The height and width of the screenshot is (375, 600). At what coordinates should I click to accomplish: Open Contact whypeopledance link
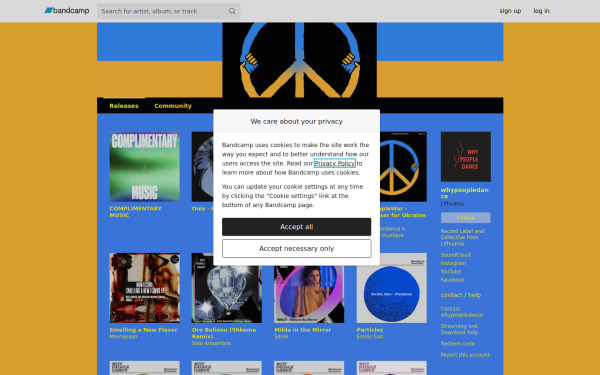(x=462, y=312)
